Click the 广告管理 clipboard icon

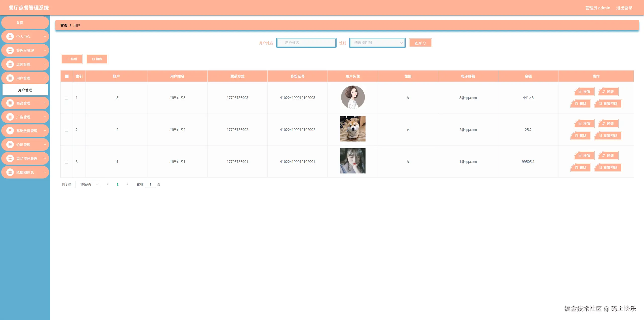click(x=10, y=117)
